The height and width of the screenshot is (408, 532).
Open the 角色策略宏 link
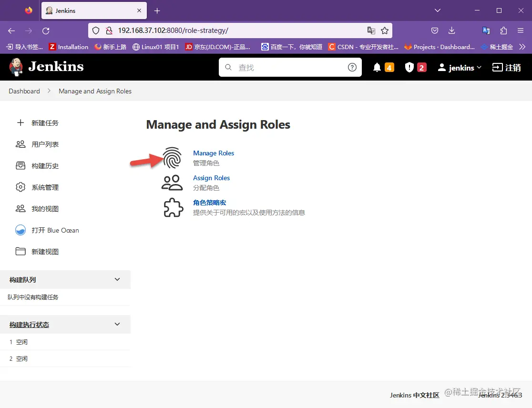[x=209, y=203]
